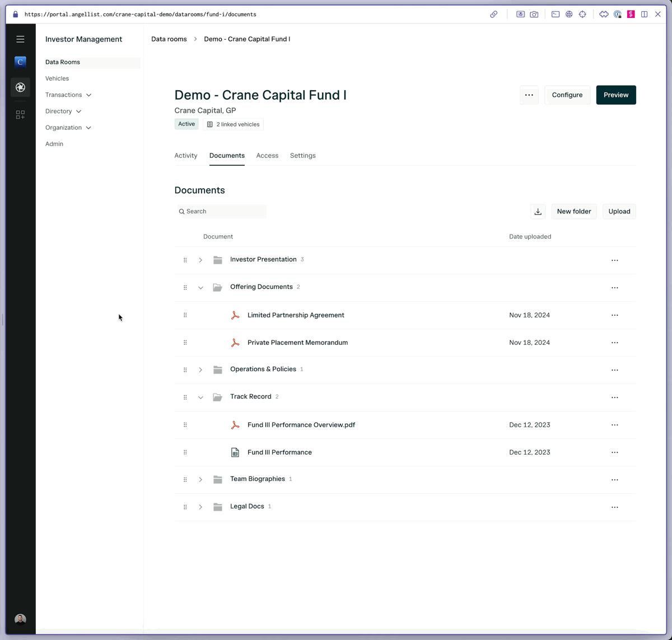
Task: Click the split view icon in toolbar
Action: (645, 15)
